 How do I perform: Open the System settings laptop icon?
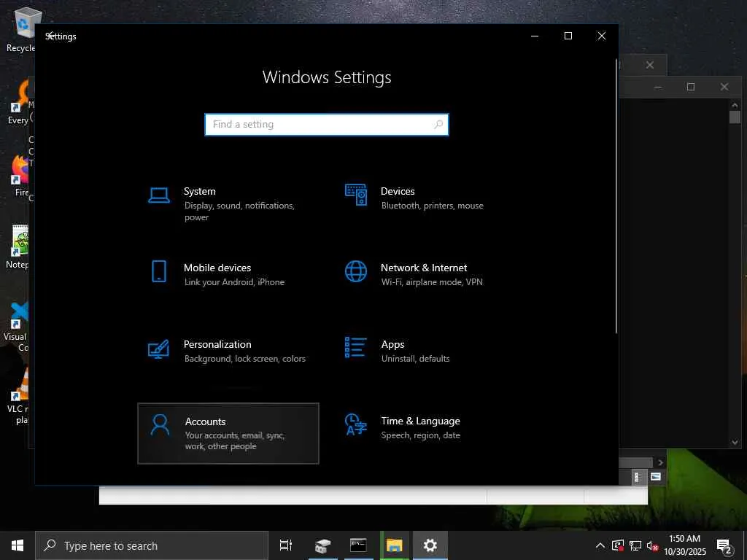(158, 195)
